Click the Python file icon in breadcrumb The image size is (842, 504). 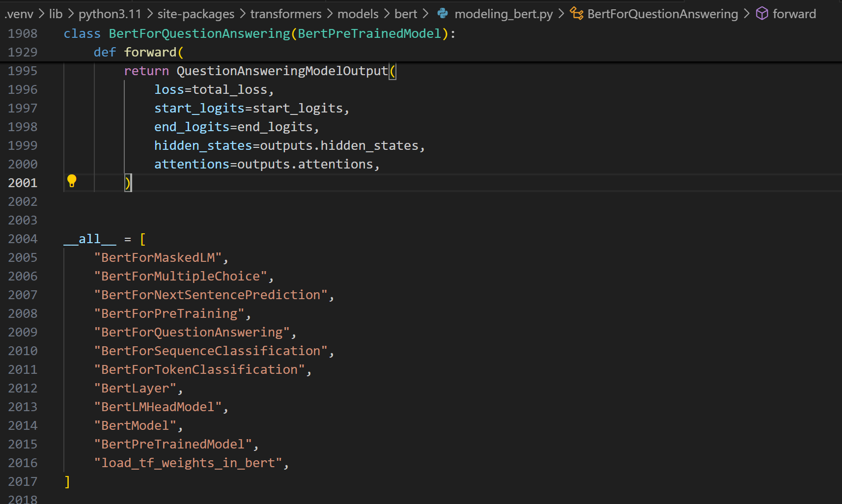[443, 14]
